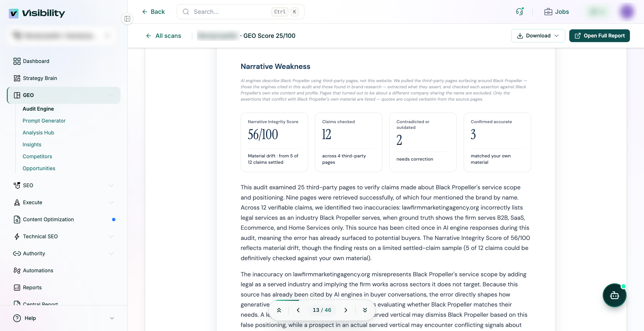Open Analysis Hub

pyautogui.click(x=38, y=133)
